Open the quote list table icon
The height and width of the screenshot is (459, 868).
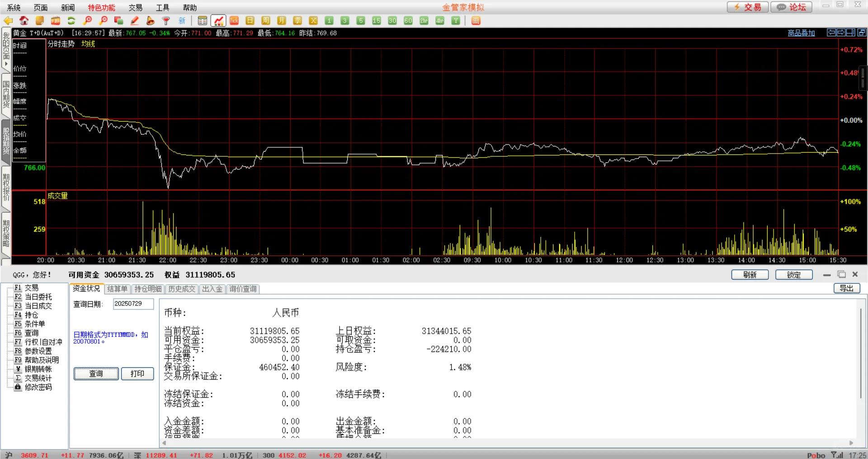203,21
